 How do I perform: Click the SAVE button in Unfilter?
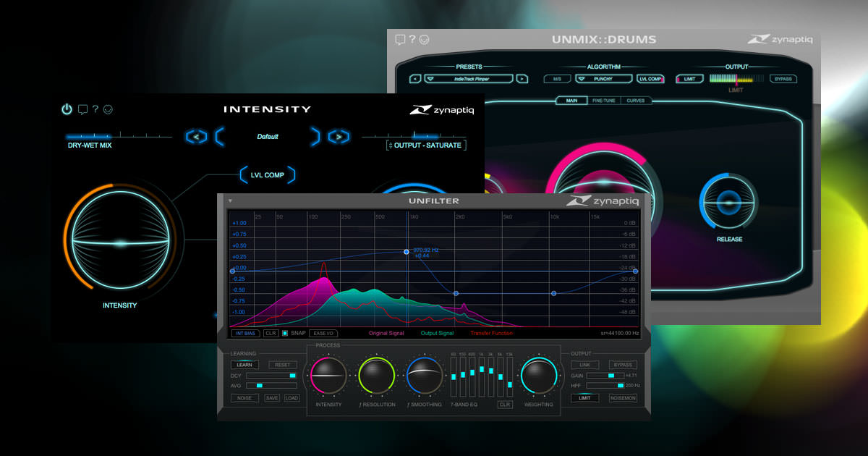click(x=272, y=398)
